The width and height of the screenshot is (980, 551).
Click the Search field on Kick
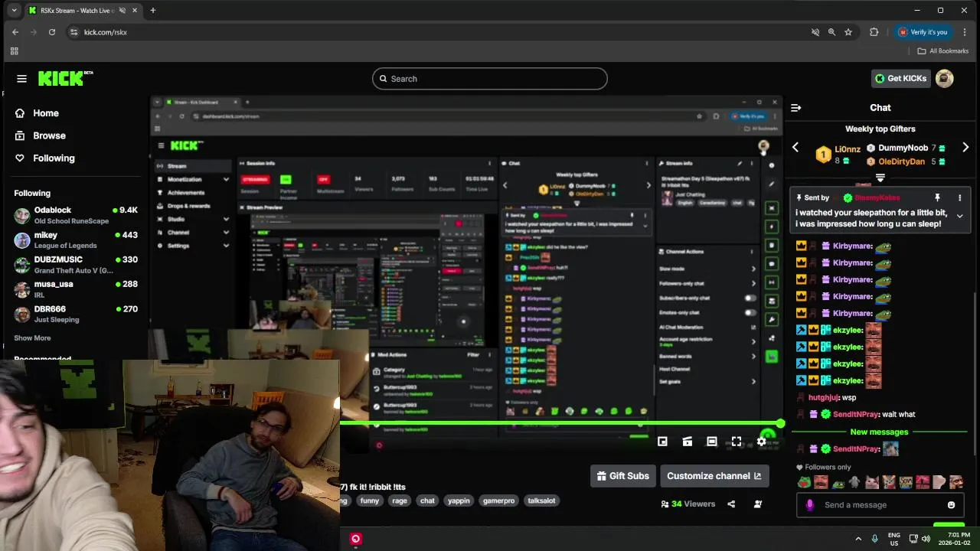tap(490, 79)
